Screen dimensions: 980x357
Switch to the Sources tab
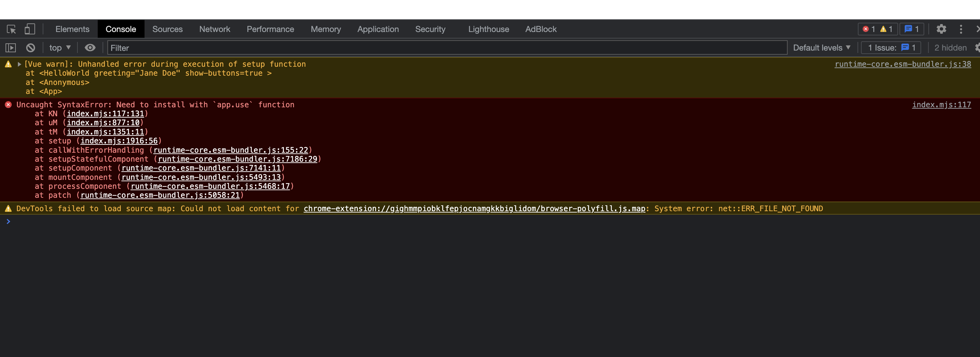(x=167, y=29)
